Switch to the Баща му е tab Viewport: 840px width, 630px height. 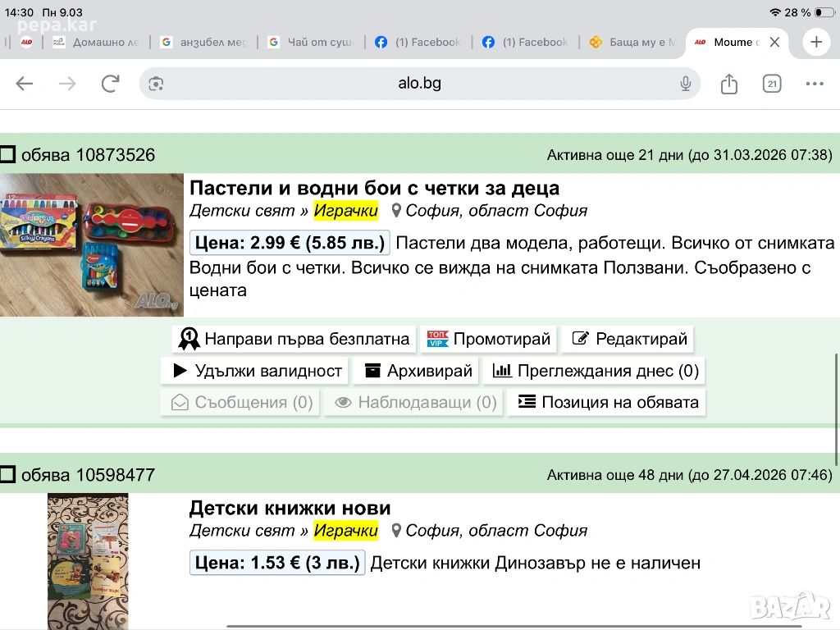coord(632,42)
